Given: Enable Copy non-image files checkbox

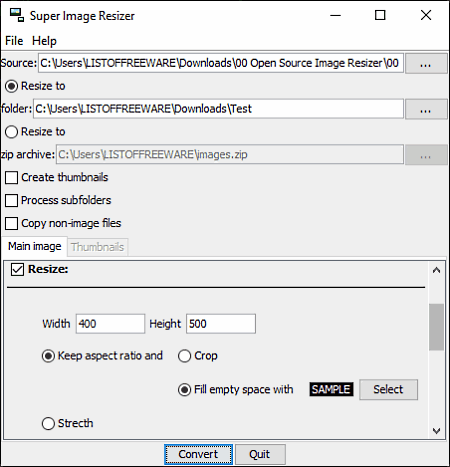Looking at the screenshot, I should 11,223.
